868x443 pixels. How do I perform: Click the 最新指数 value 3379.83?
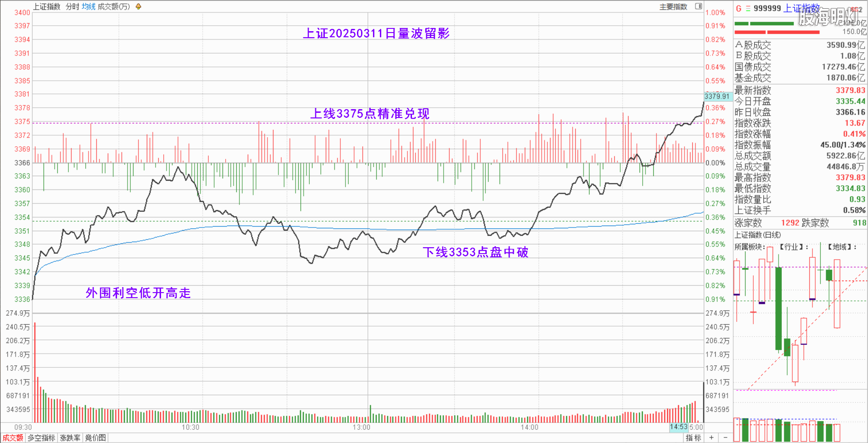tap(850, 90)
